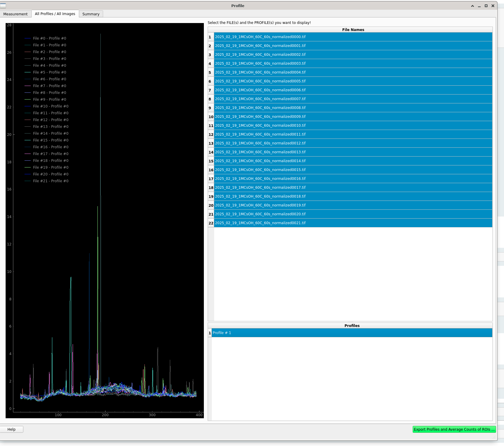
Task: Open the Summary tab
Action: (x=91, y=14)
